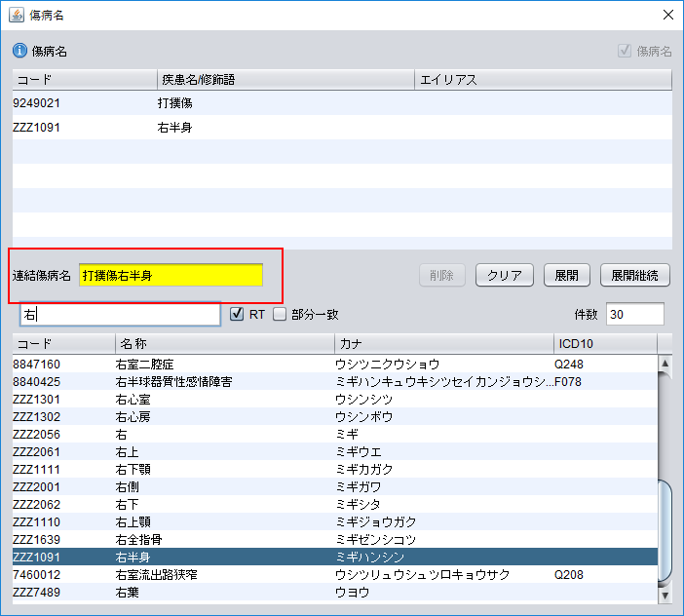Screen dimensions: 684x616
Task: Close the 傷病名 dialog window
Action: (x=667, y=15)
